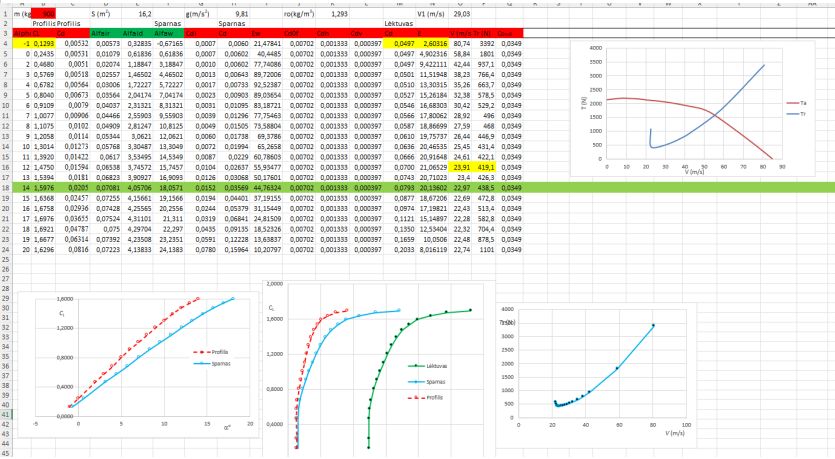Click the wing area cell showing 16,2
The width and height of the screenshot is (835, 459).
click(x=144, y=15)
